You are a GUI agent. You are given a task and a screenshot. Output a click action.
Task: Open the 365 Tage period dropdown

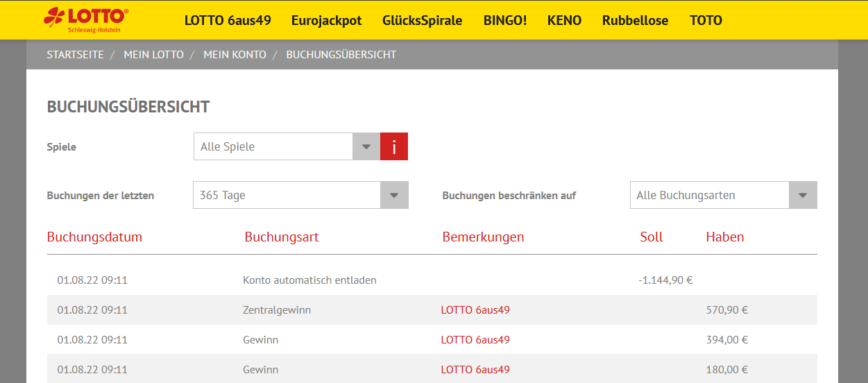pos(300,195)
